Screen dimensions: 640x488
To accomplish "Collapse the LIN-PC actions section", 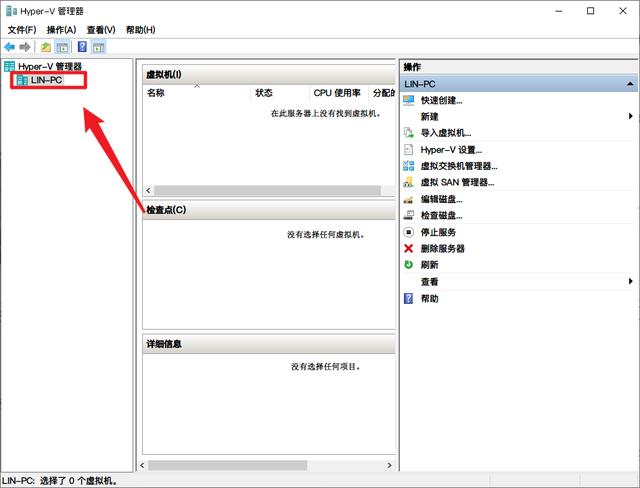I will pyautogui.click(x=630, y=84).
